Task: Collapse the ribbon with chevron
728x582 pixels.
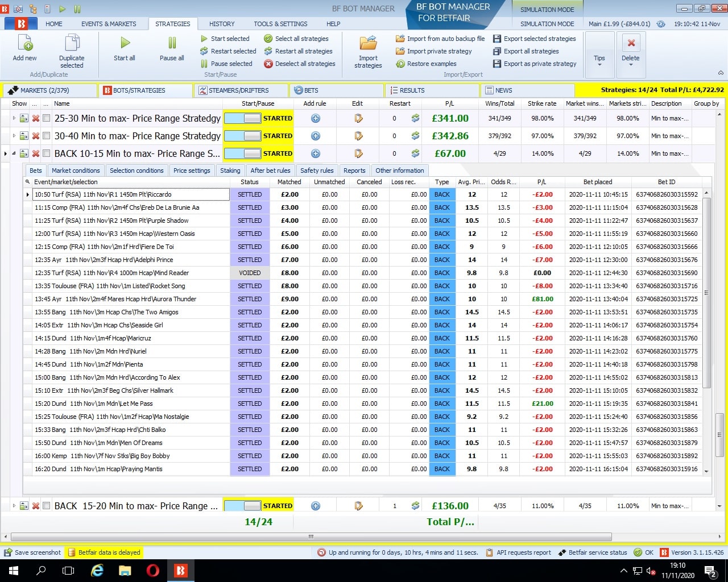Action: coord(721,73)
